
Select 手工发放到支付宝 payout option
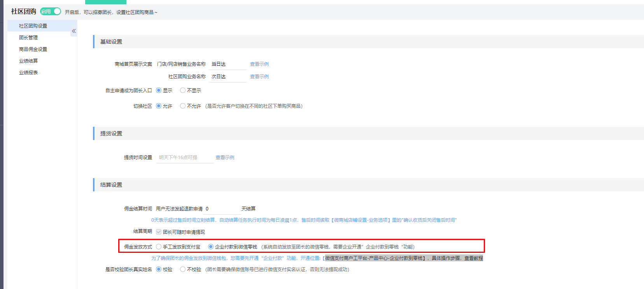159,247
